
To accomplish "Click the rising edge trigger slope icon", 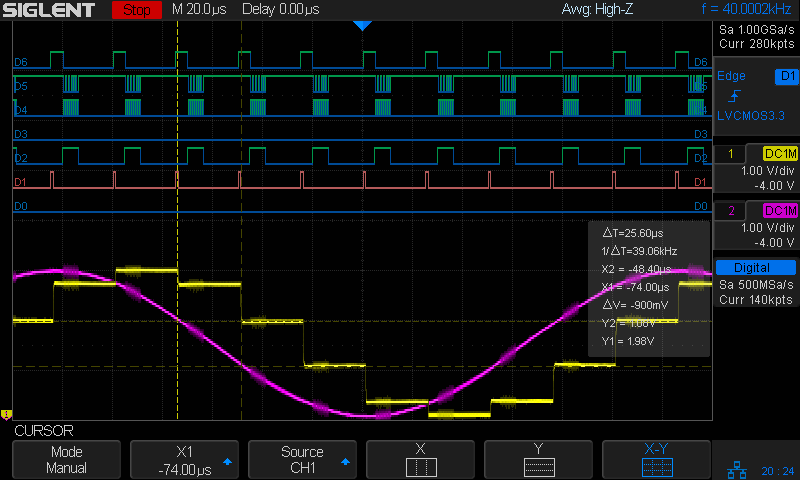I will point(736,96).
